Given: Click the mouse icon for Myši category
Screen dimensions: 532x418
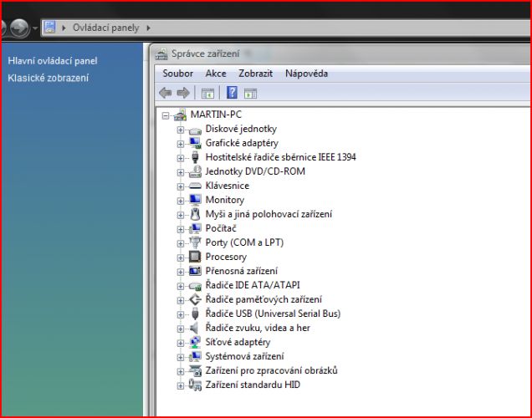Looking at the screenshot, I should tap(195, 214).
